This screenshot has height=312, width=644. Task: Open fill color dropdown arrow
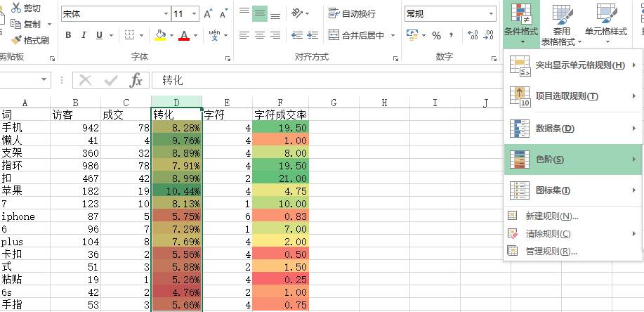pyautogui.click(x=171, y=36)
